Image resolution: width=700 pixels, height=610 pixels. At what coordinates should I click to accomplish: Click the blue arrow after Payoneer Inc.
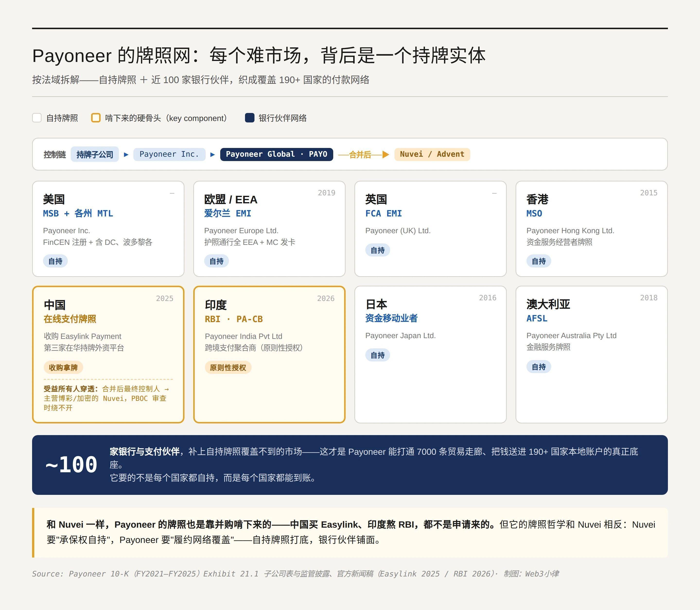pos(213,155)
